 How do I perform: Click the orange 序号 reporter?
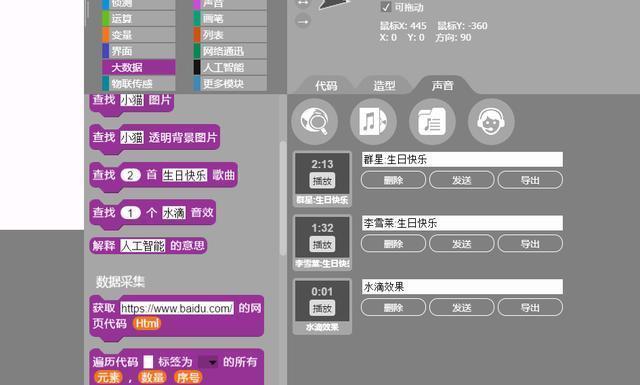click(188, 377)
